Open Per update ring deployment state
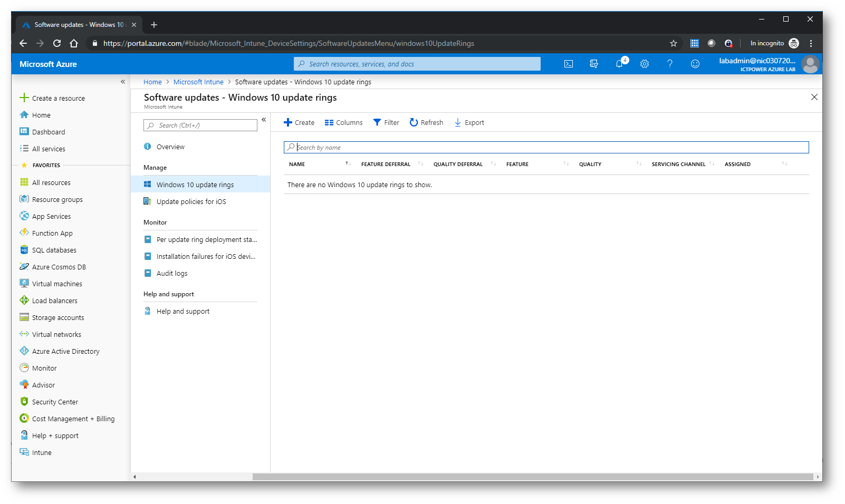Screen dimensions: 845x504 (x=200, y=239)
